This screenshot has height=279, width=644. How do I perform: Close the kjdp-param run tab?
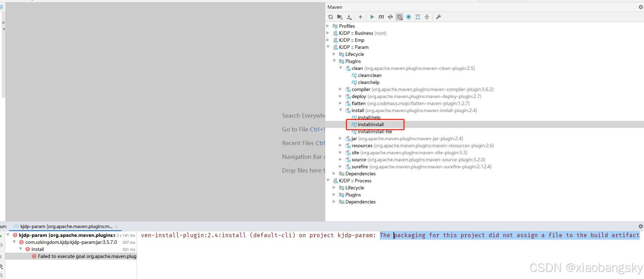(x=116, y=227)
